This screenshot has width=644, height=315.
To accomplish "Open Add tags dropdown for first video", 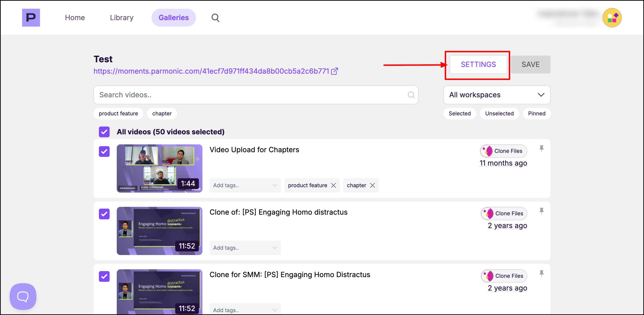I will tap(245, 185).
